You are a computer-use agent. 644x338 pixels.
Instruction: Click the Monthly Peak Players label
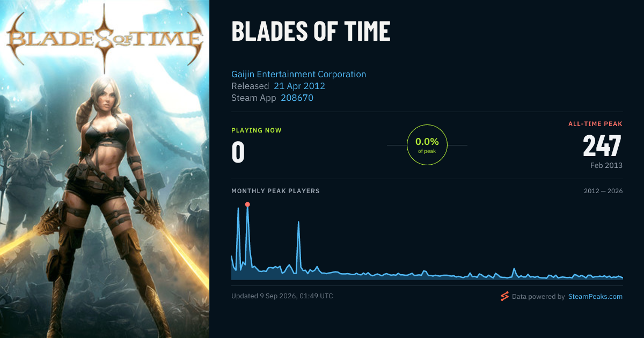(275, 191)
